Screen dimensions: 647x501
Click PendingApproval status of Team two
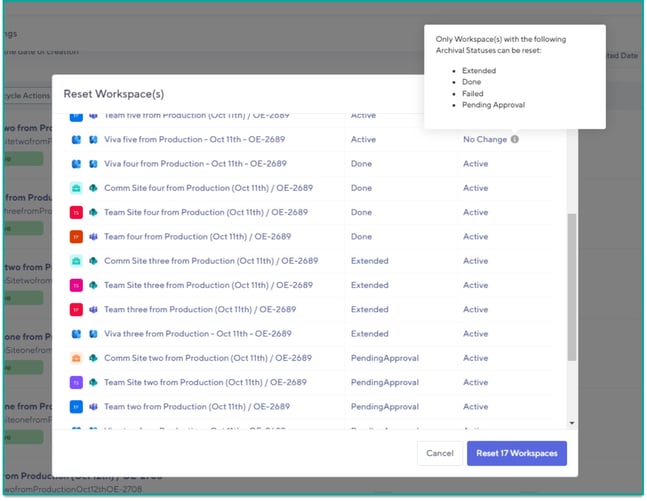(x=385, y=407)
